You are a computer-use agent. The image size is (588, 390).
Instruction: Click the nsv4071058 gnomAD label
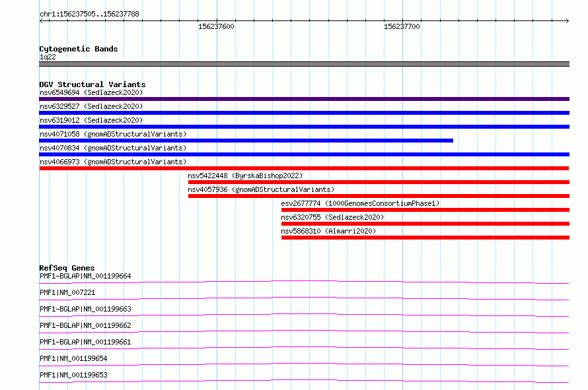point(113,134)
